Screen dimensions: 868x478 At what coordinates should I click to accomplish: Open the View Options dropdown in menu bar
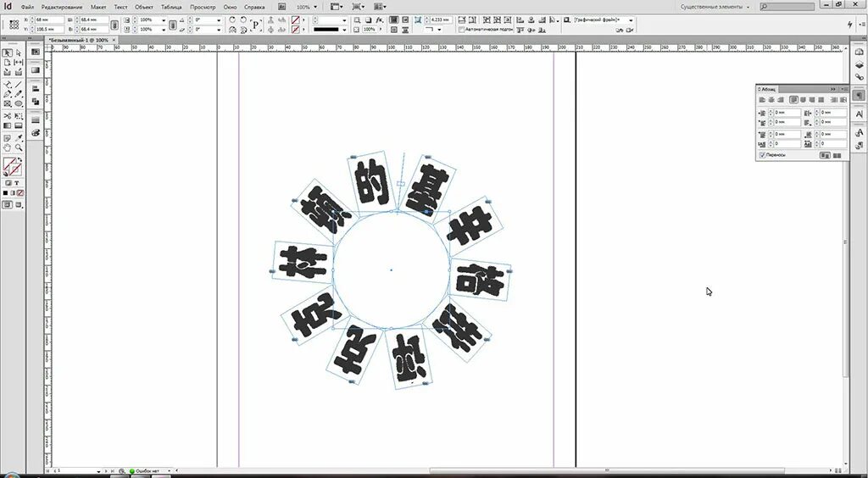pos(336,7)
